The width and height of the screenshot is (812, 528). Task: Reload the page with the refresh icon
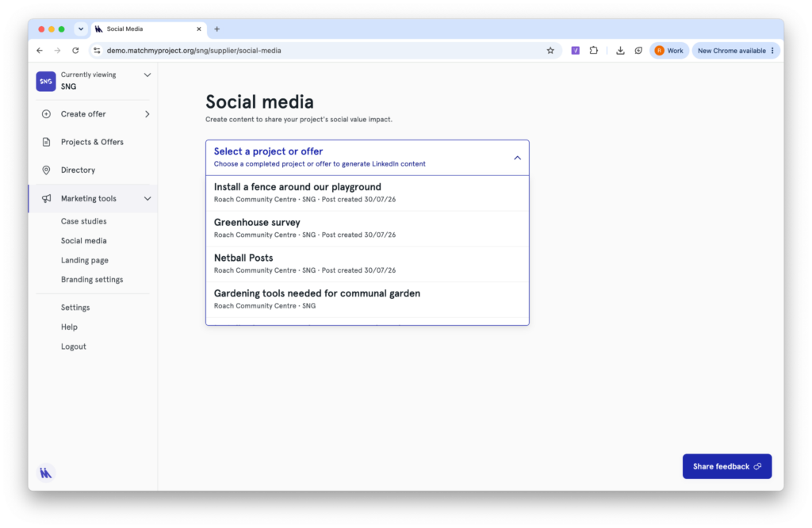pos(75,51)
